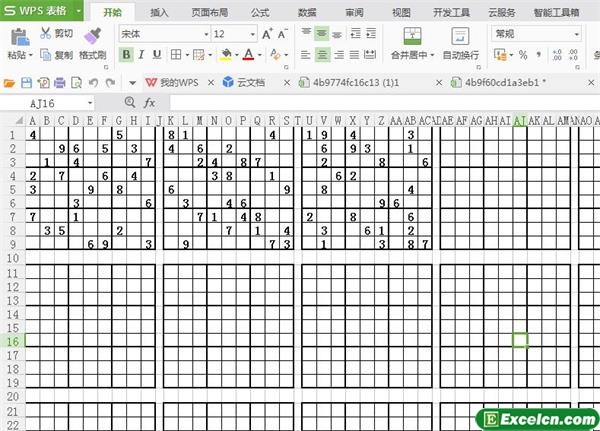Decrease indent icon
The image size is (600, 431).
coord(355,33)
